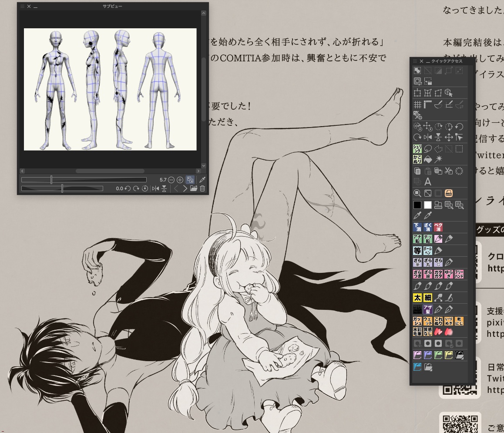
Task: Click the blue folder icon
Action: click(x=417, y=367)
